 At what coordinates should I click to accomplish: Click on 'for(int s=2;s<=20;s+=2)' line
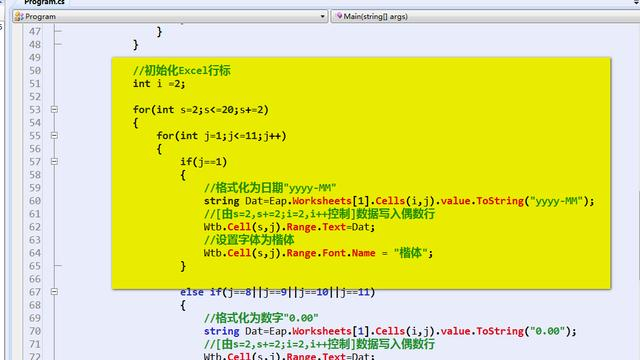click(x=201, y=110)
